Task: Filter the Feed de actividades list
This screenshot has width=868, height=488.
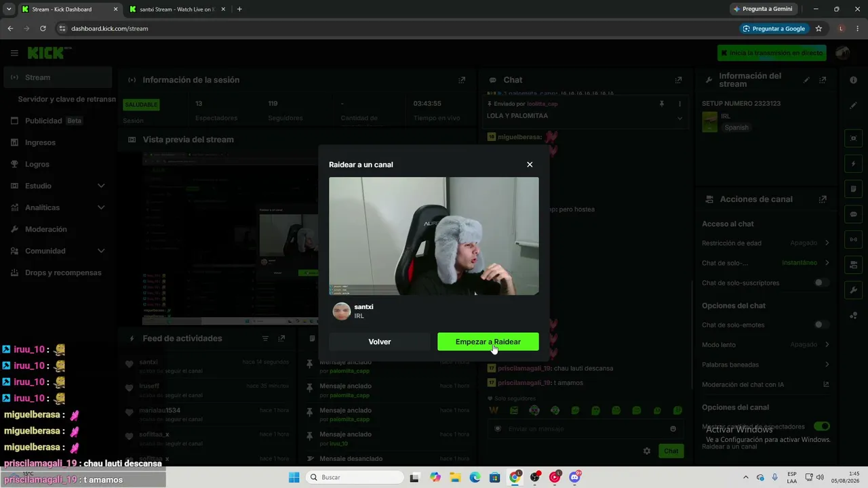Action: coord(265,338)
